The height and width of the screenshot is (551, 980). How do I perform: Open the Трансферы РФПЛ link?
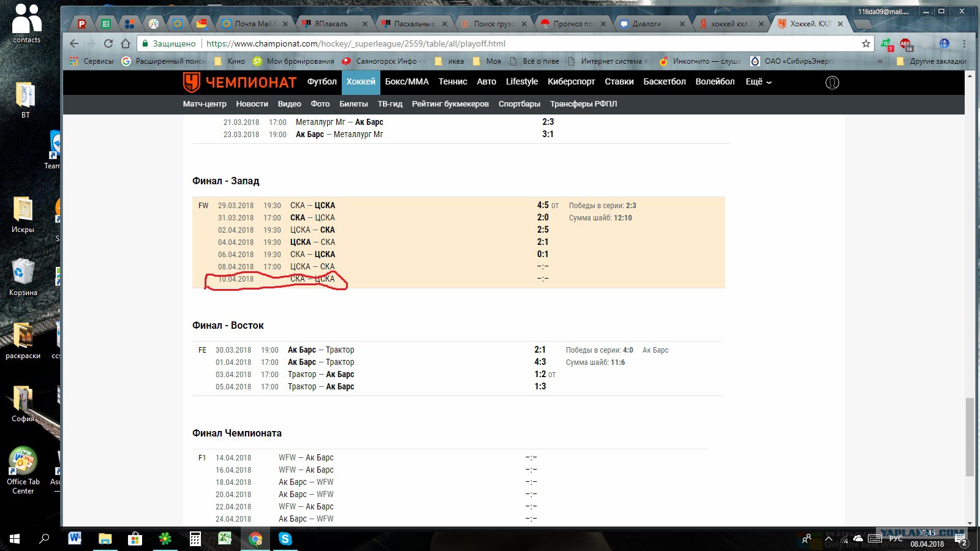[583, 104]
